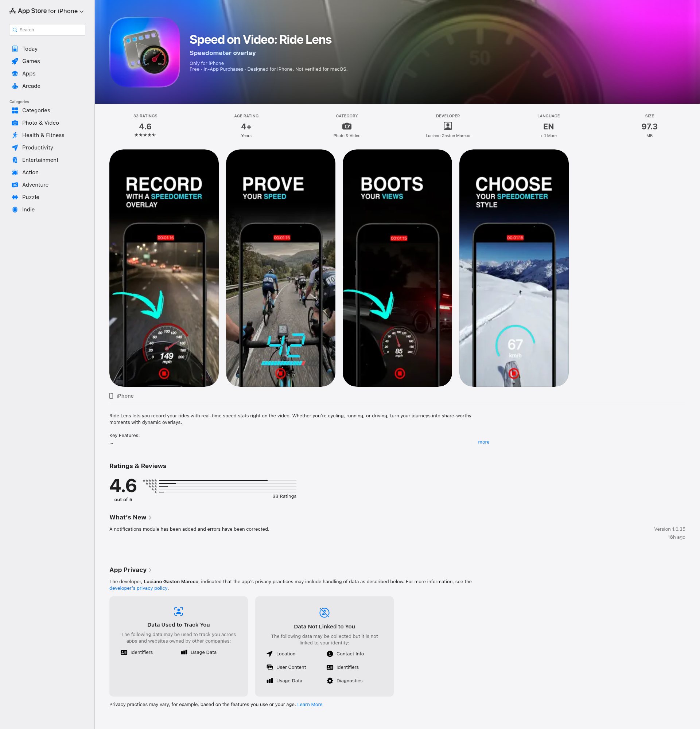Click the Today sidebar icon
The height and width of the screenshot is (729, 700).
15,49
